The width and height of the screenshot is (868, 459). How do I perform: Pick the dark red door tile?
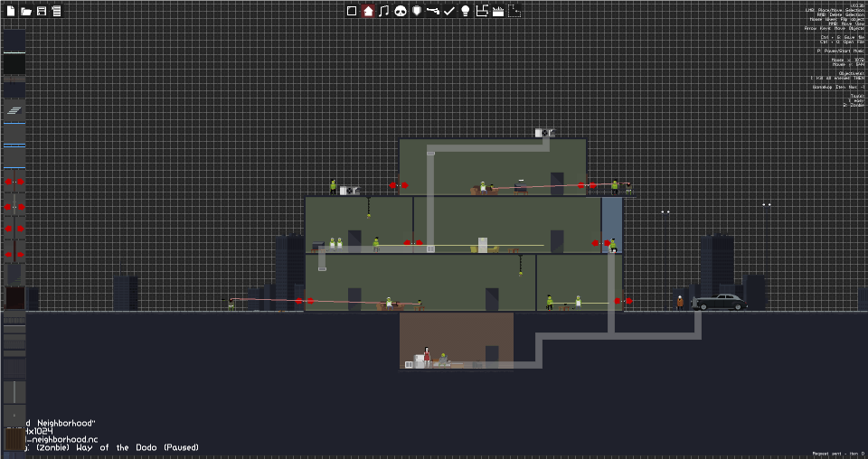[x=14, y=297]
